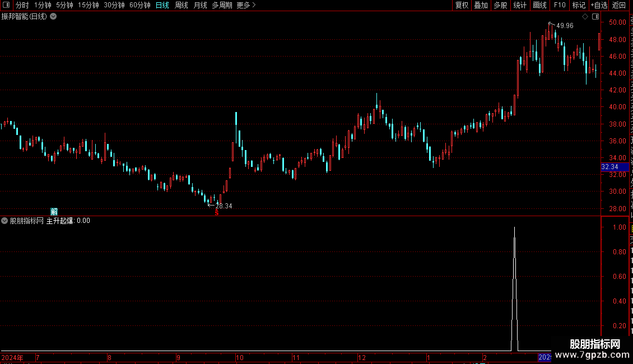Screen dimensions: 633x364
Task: Click the 1.00 indicator axis label
Action: pos(619,227)
